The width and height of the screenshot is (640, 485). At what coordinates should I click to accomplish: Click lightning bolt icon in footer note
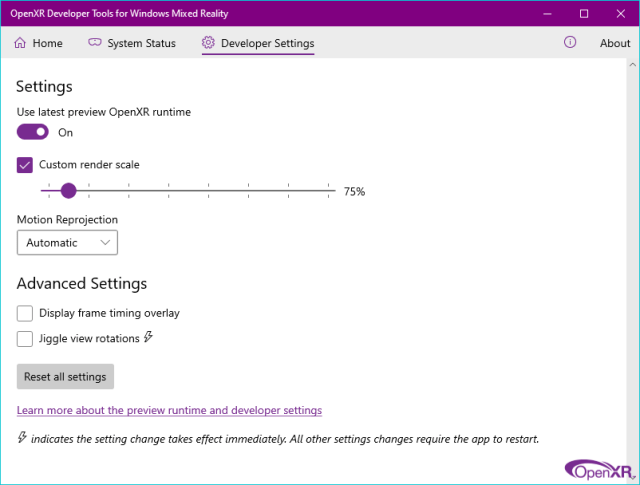pos(22,437)
